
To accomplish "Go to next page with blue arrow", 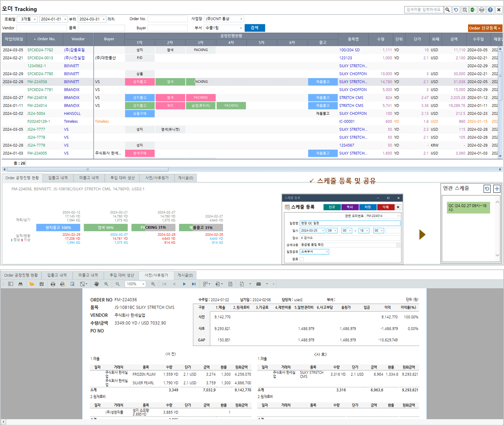I will 184,284.
